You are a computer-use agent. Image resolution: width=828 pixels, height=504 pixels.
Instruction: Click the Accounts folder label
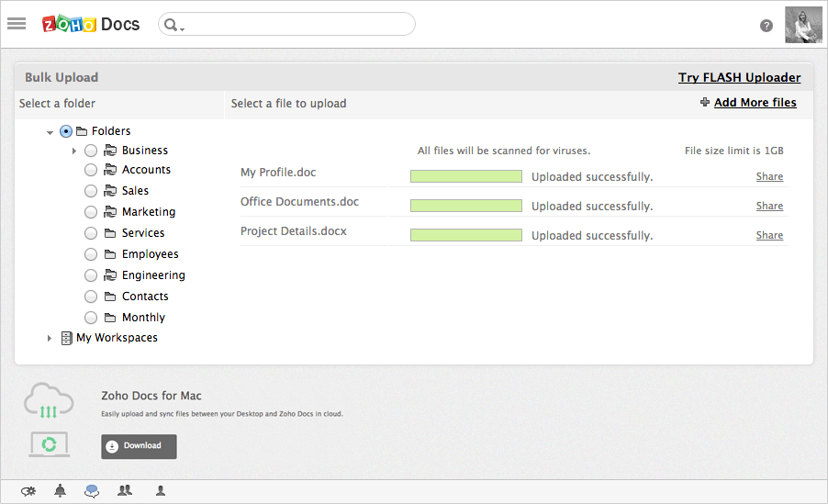[x=146, y=170]
